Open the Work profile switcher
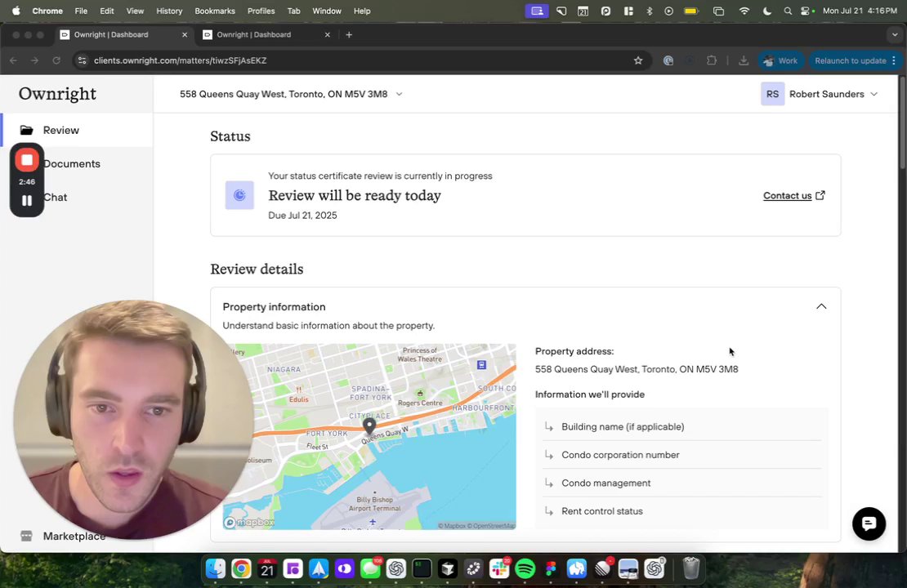Image resolution: width=907 pixels, height=588 pixels. 780,60
